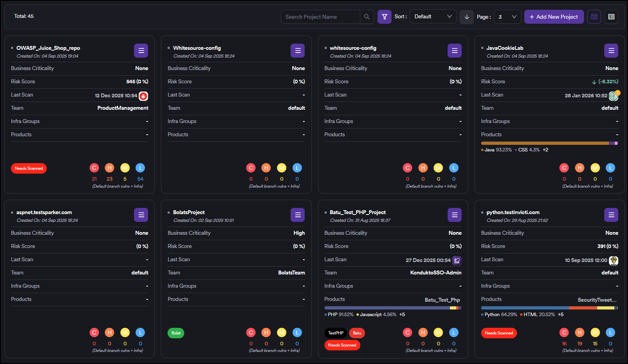Click Add New Project button

pos(554,17)
